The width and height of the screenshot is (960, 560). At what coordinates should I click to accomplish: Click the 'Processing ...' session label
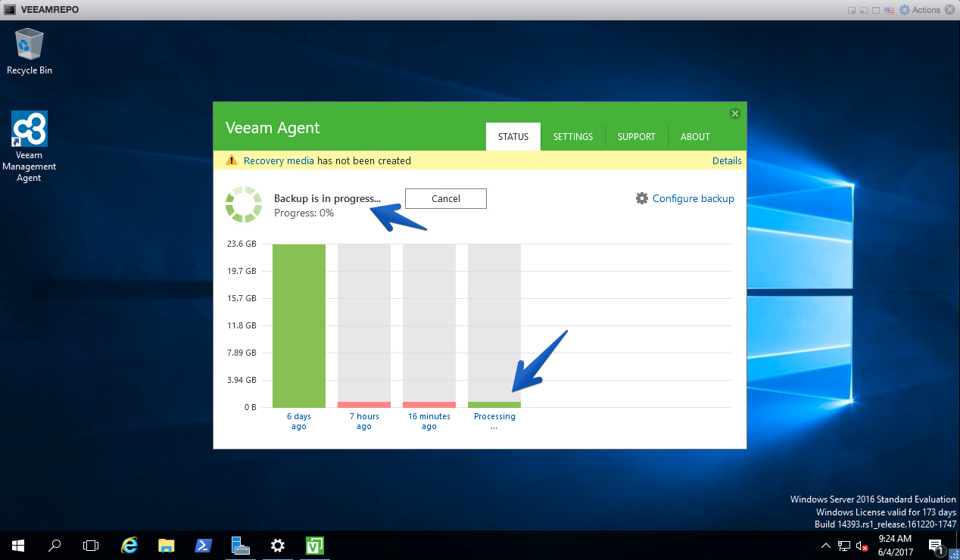(x=494, y=422)
